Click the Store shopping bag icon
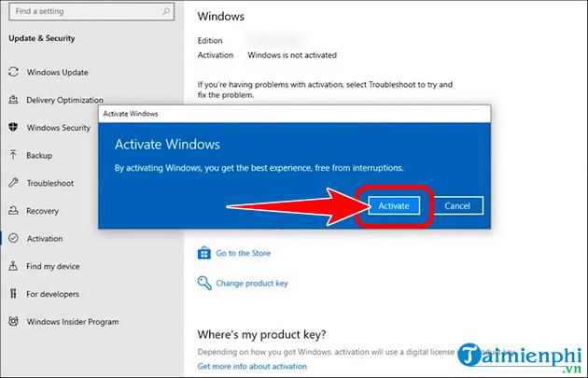588x378 pixels. point(204,253)
